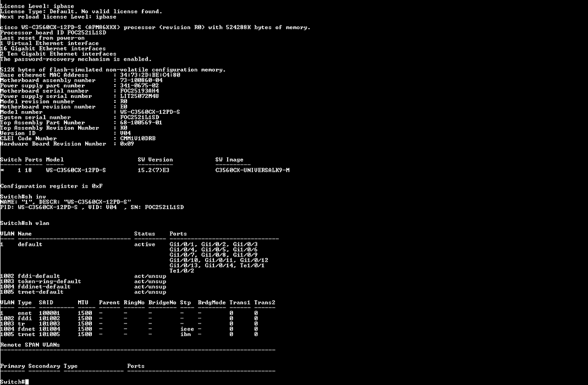Click port list line 'Gi1/0/10, Gi1/0/11, Gi1/0/12'

click(218, 260)
